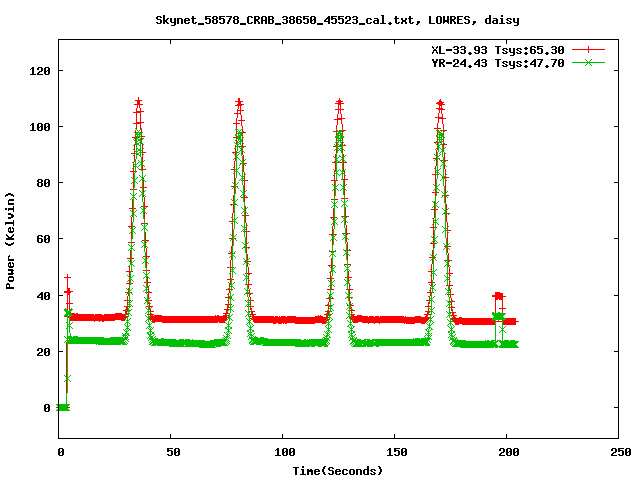Screen dimensions: 640x480
Task: Click the x-axis tick label 200
Action: point(509,452)
